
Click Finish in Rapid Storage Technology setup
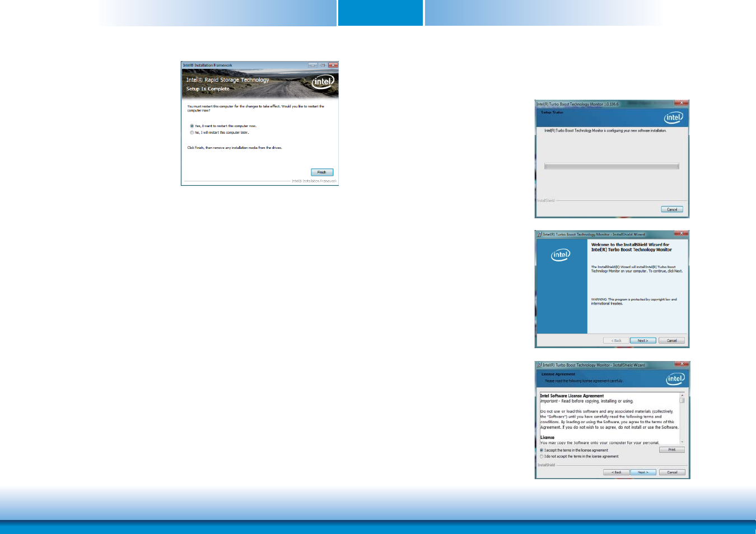322,172
